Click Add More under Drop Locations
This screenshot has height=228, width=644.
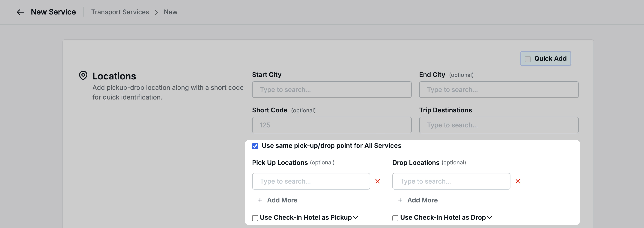(x=422, y=200)
